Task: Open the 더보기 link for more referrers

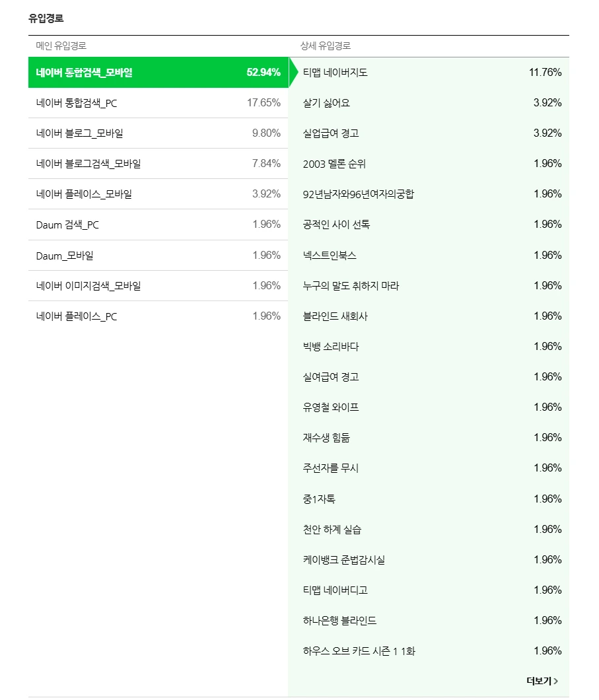Action: click(539, 681)
